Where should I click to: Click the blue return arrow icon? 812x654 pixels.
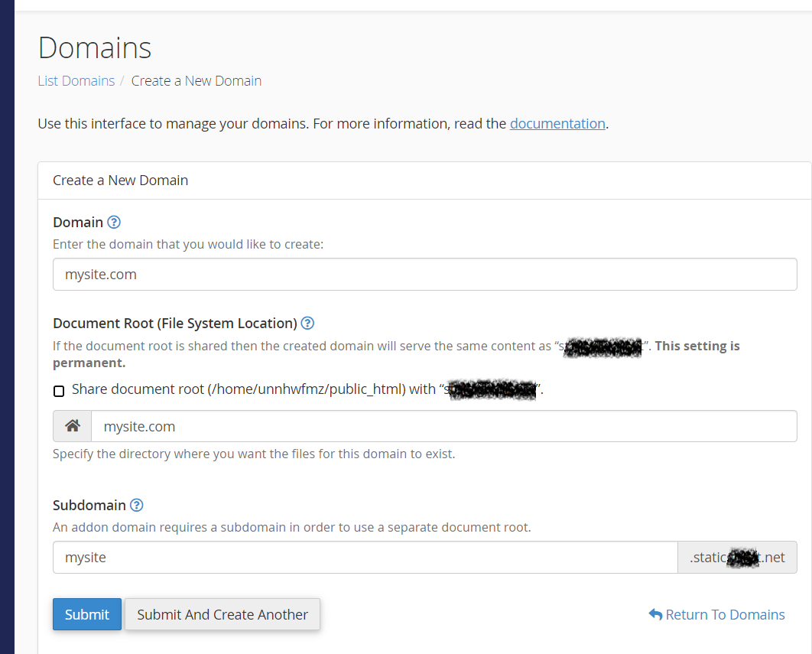654,613
